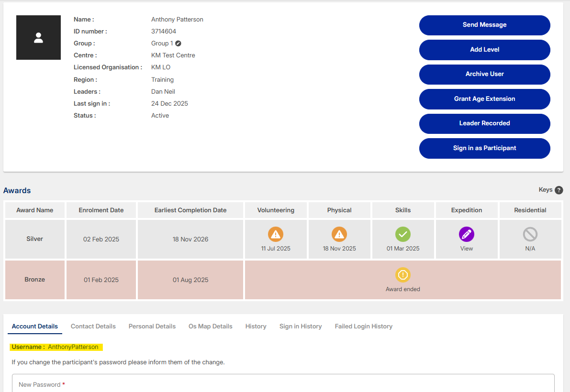This screenshot has width=570, height=392.
Task: Click the Residential N/A prohibited icon
Action: tap(530, 234)
